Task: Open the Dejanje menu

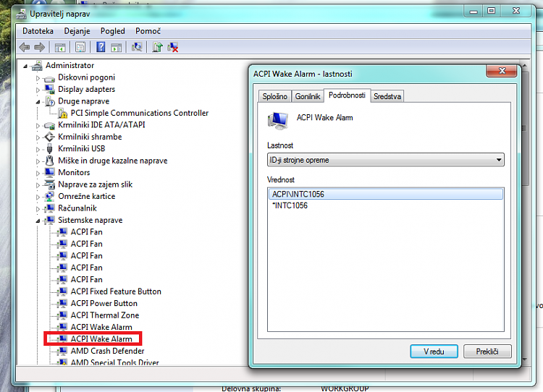Action: click(77, 31)
